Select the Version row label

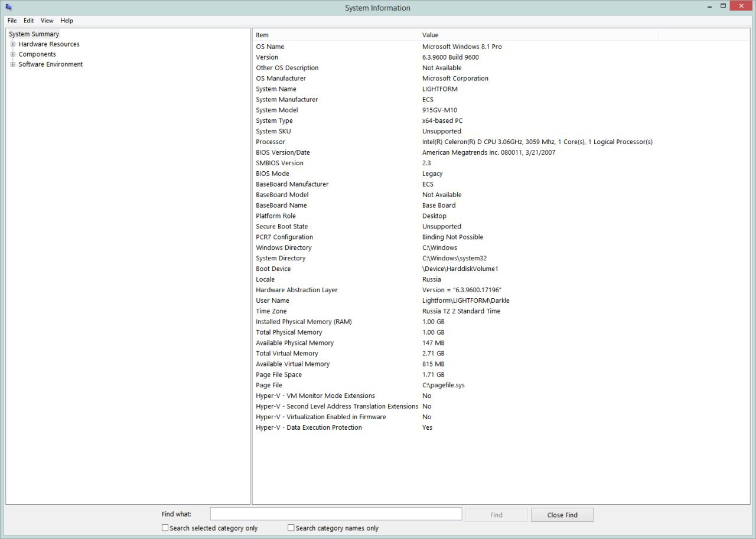[267, 57]
